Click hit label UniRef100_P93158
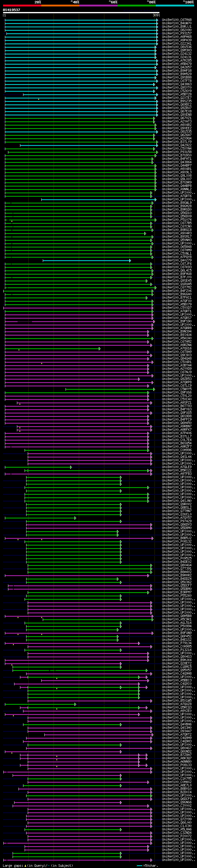 (x=177, y=152)
